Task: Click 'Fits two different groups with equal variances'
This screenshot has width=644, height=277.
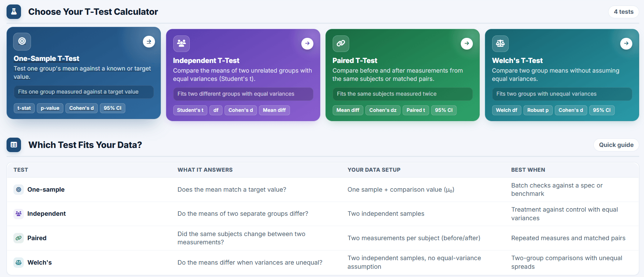Action: click(243, 94)
